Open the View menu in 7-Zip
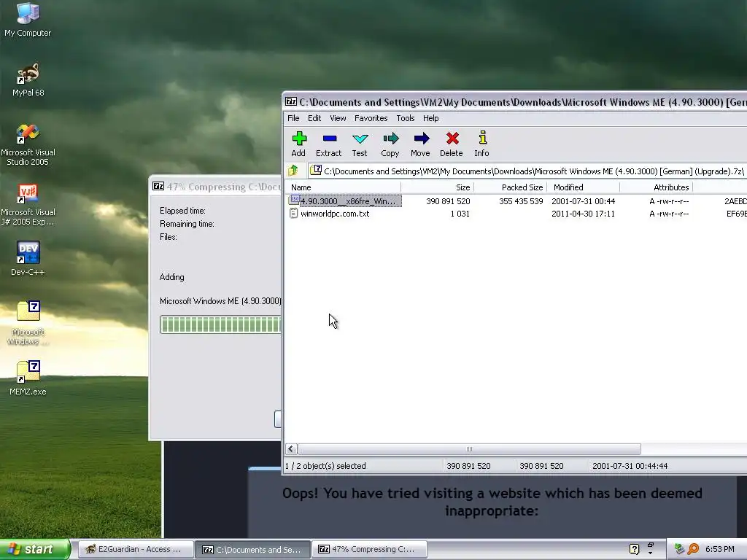The height and width of the screenshot is (560, 747). click(x=338, y=118)
